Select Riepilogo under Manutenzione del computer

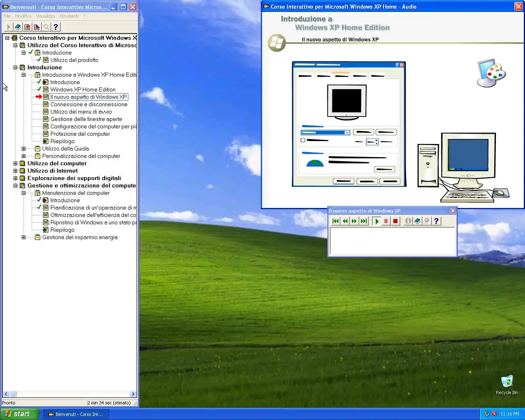click(62, 230)
